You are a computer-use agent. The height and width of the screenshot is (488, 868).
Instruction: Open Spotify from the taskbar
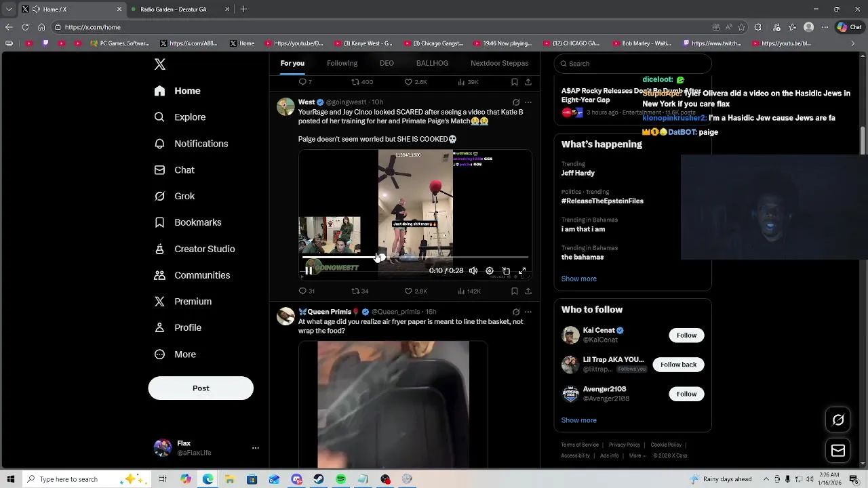341,479
